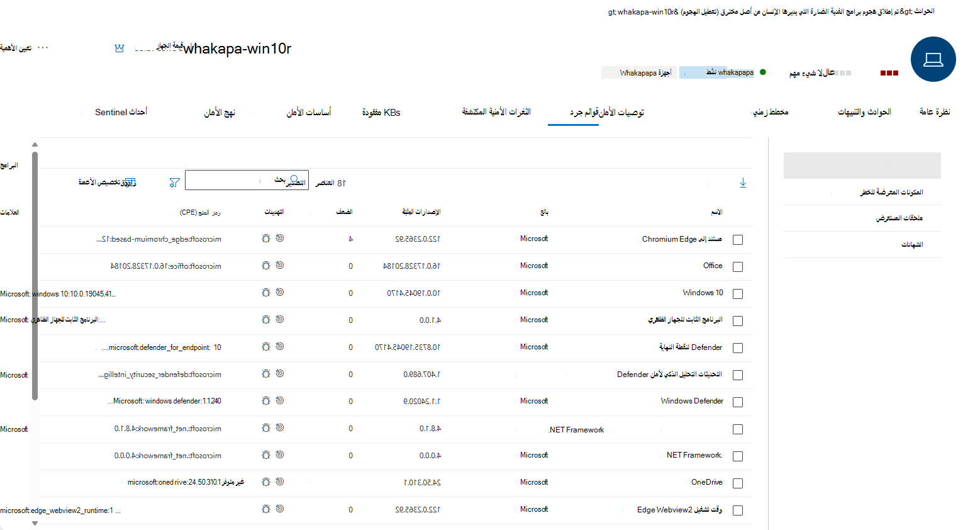Click the bug icon in the .NET Framework 4.8.1.0 row

[x=266, y=428]
